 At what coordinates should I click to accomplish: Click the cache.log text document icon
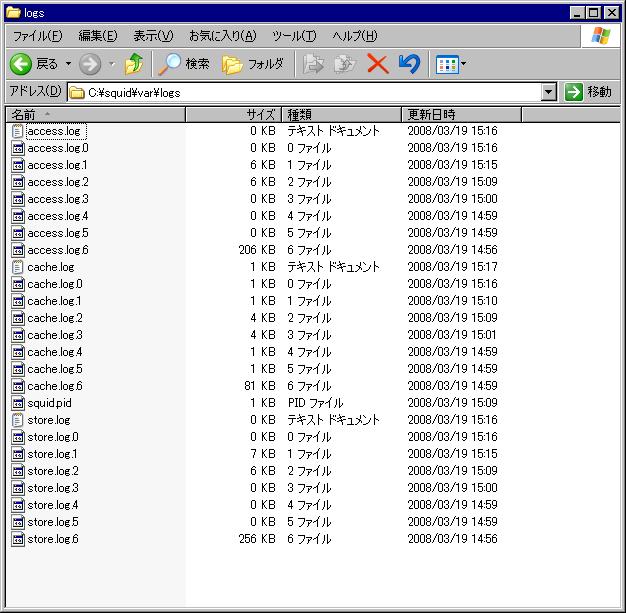[x=17, y=267]
